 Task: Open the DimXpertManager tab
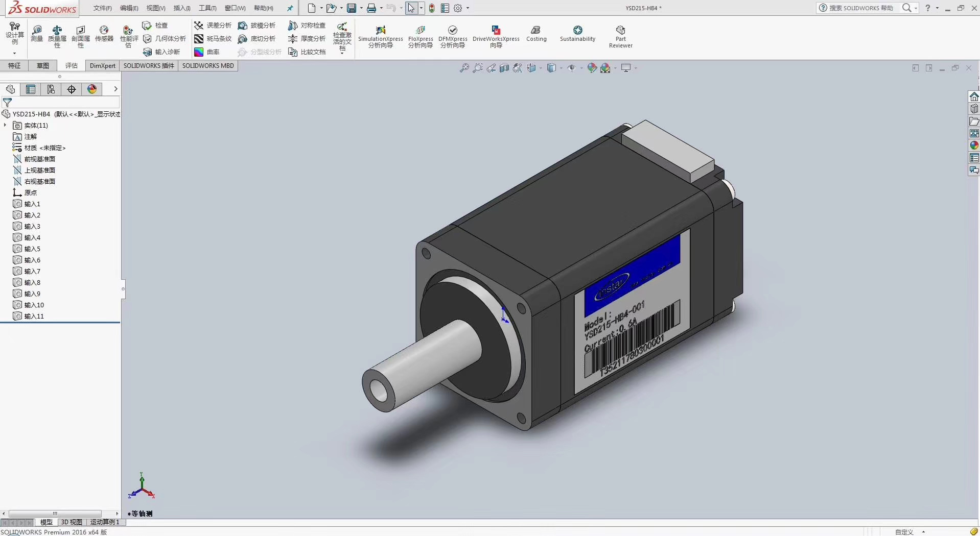click(72, 89)
